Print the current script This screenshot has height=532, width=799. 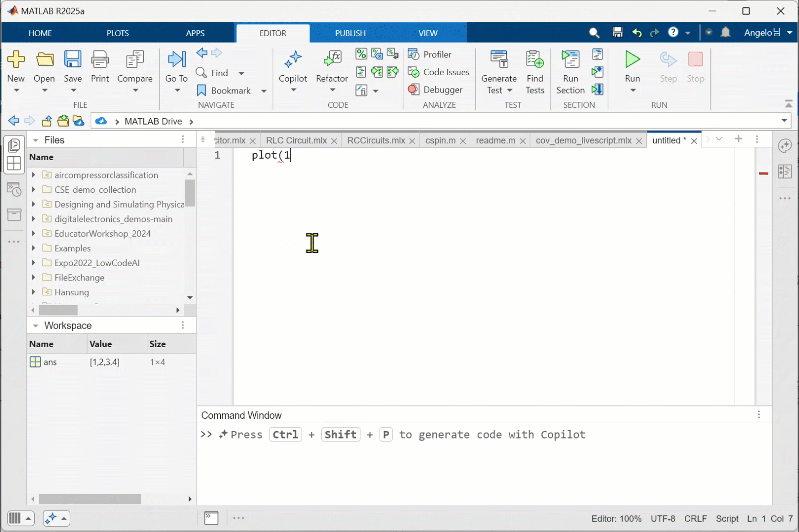click(x=100, y=59)
